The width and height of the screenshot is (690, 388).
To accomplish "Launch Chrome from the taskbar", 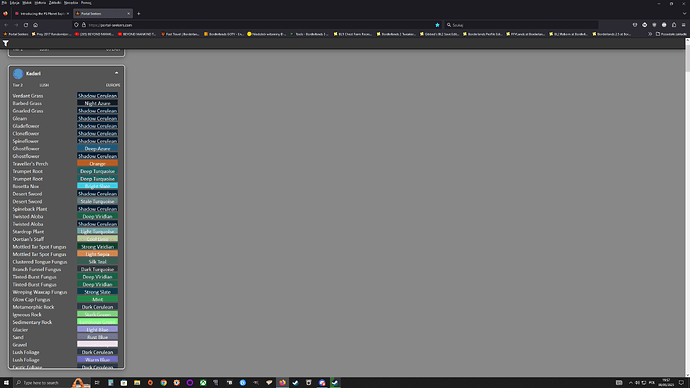I will 163,383.
